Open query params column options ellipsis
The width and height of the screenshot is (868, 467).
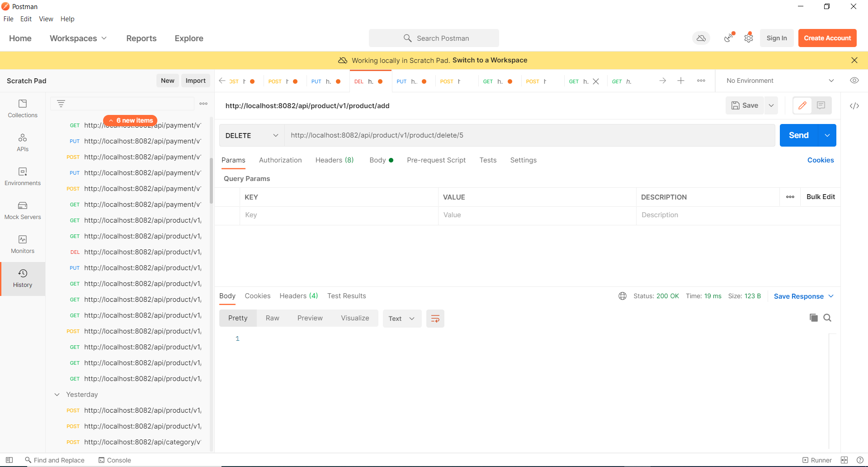790,197
